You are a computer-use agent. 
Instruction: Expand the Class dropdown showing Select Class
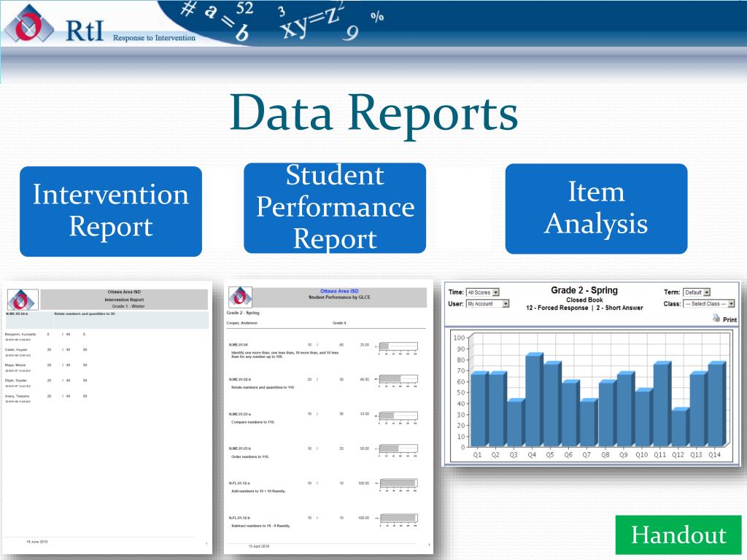pos(709,303)
